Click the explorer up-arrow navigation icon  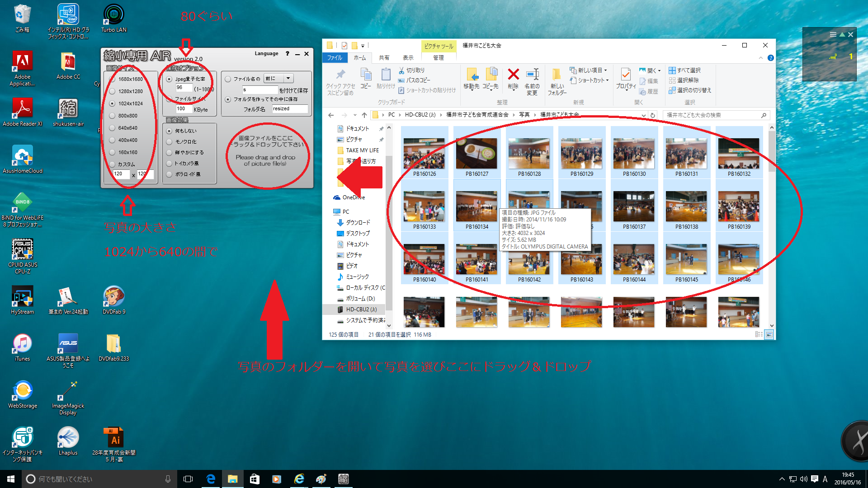(364, 115)
